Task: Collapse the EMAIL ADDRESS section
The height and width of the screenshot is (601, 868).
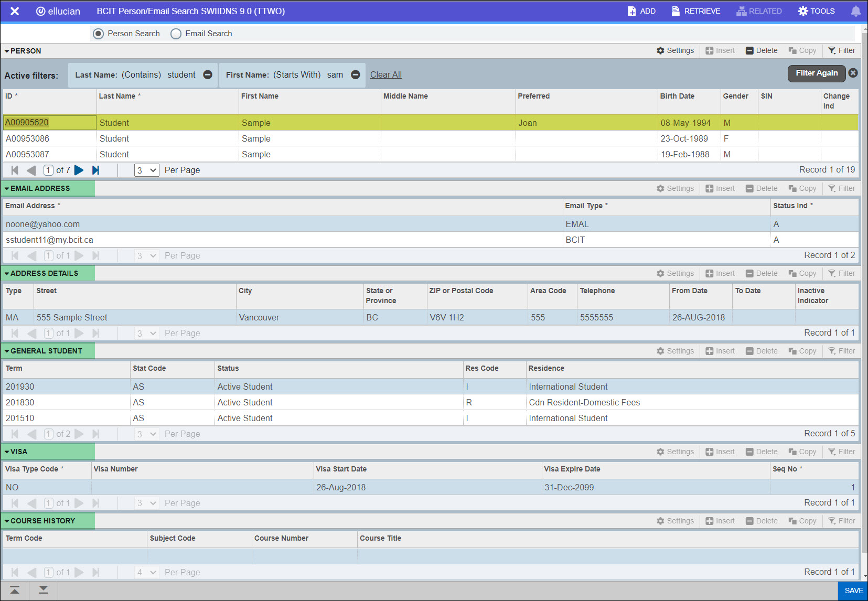Action: [7, 188]
